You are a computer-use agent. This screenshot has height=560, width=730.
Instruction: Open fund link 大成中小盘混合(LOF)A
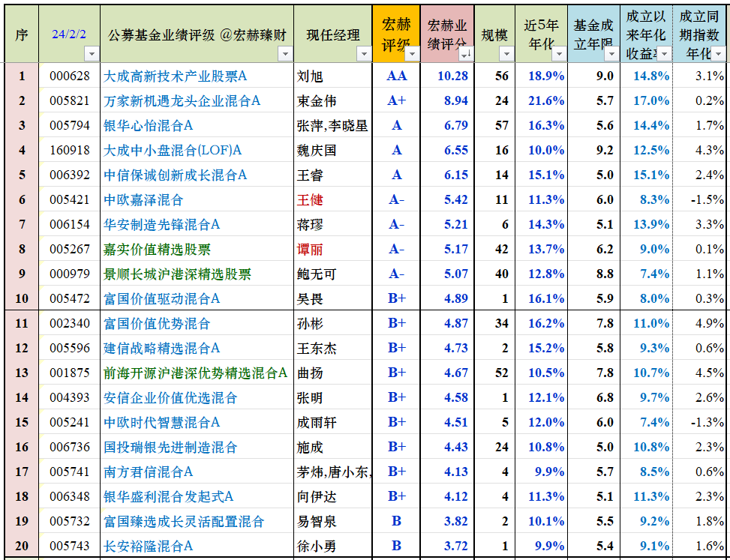click(x=173, y=150)
